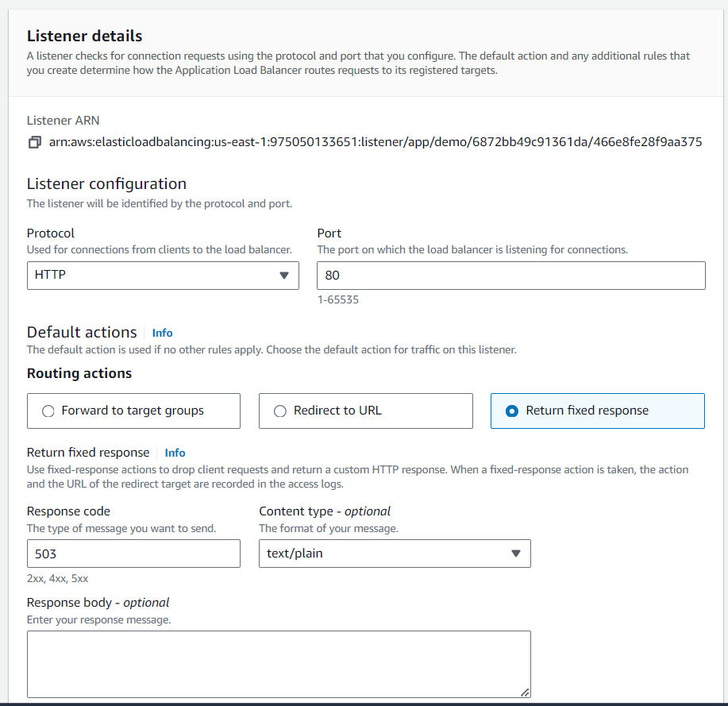Focus the Response code field showing 503

point(133,554)
